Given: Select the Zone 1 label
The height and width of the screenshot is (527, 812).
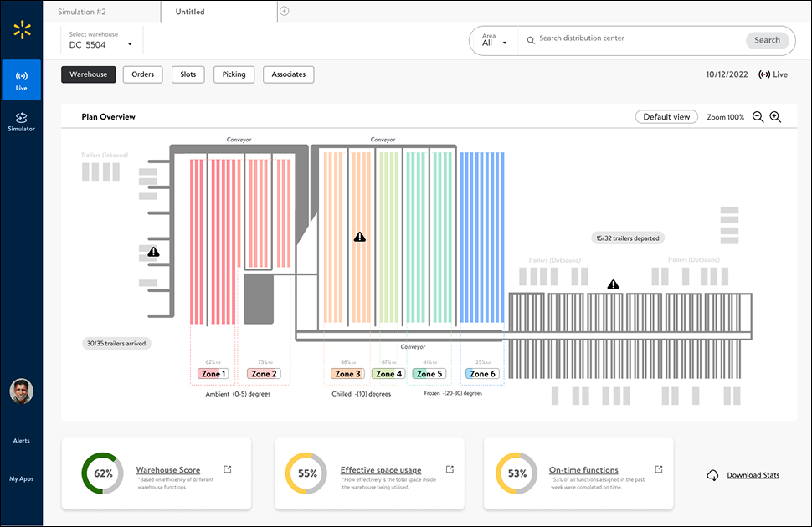Looking at the screenshot, I should 213,374.
